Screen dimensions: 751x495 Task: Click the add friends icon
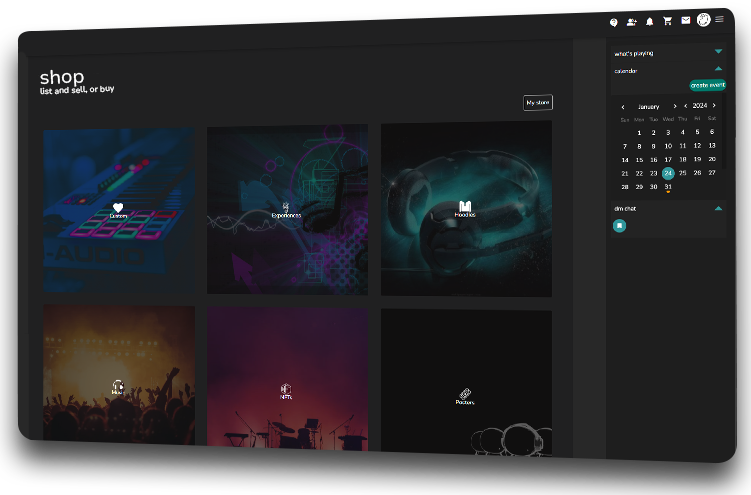631,21
